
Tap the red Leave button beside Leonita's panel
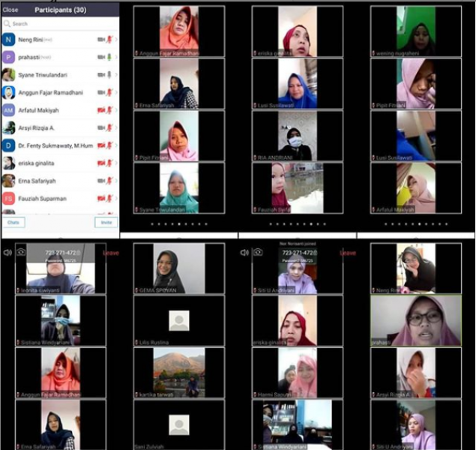coord(111,253)
